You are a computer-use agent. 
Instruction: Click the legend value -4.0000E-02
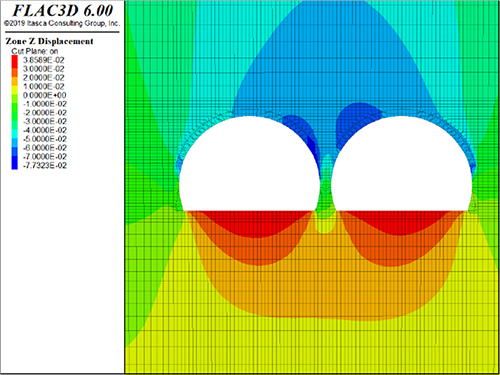44,130
